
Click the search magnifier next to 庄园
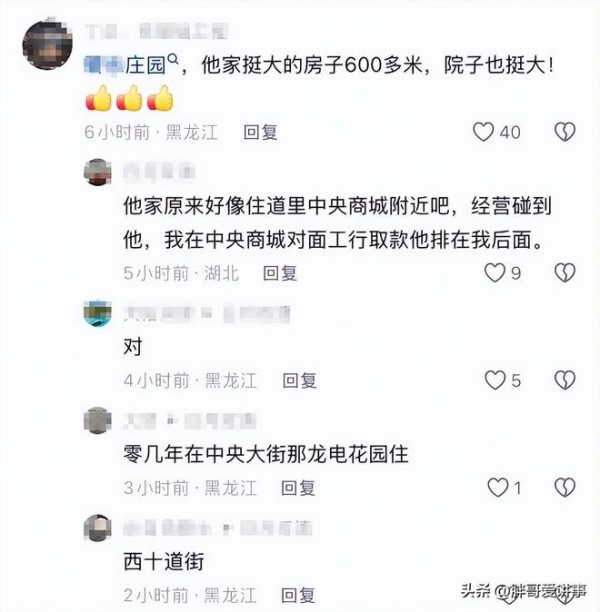click(x=173, y=60)
